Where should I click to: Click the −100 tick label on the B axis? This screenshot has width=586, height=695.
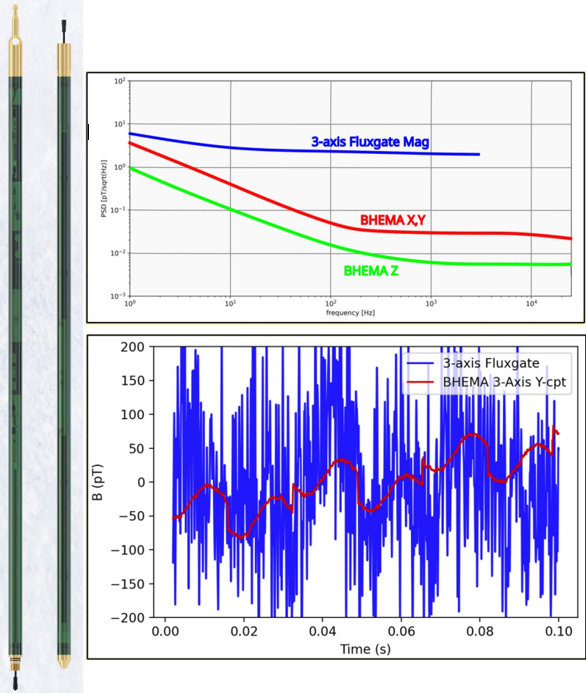coord(128,550)
